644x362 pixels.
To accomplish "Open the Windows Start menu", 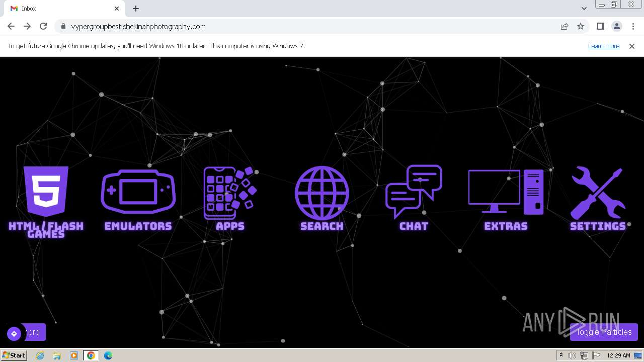I will [14, 355].
